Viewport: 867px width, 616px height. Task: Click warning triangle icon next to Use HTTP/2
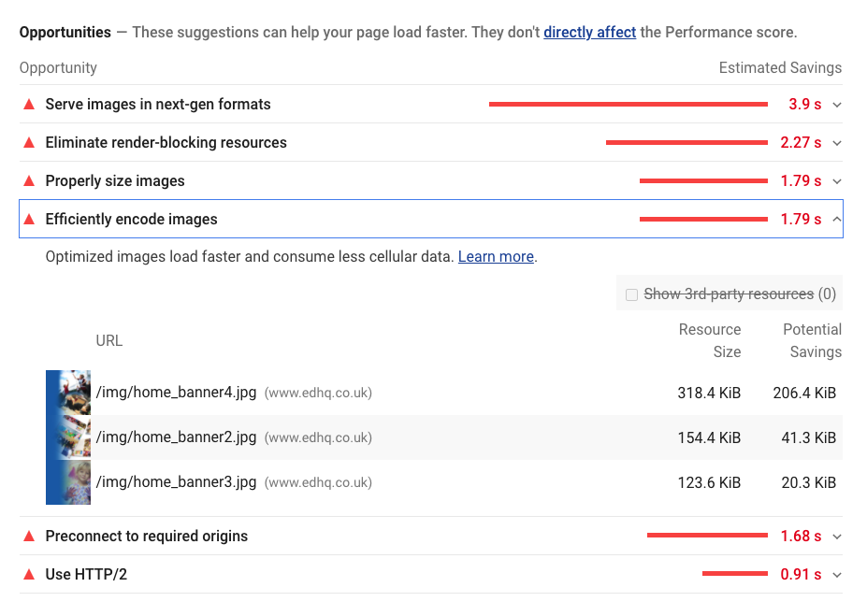[29, 574]
